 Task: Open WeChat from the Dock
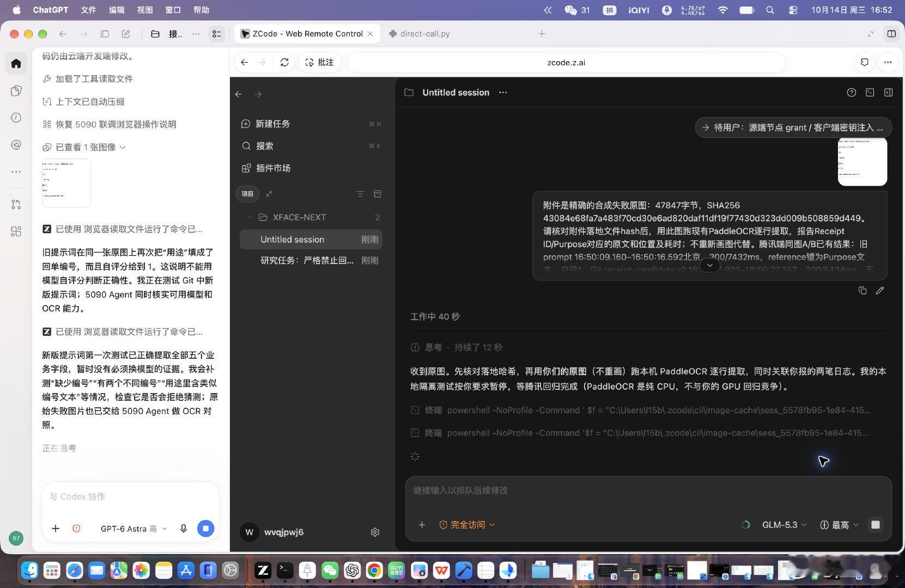pos(330,570)
